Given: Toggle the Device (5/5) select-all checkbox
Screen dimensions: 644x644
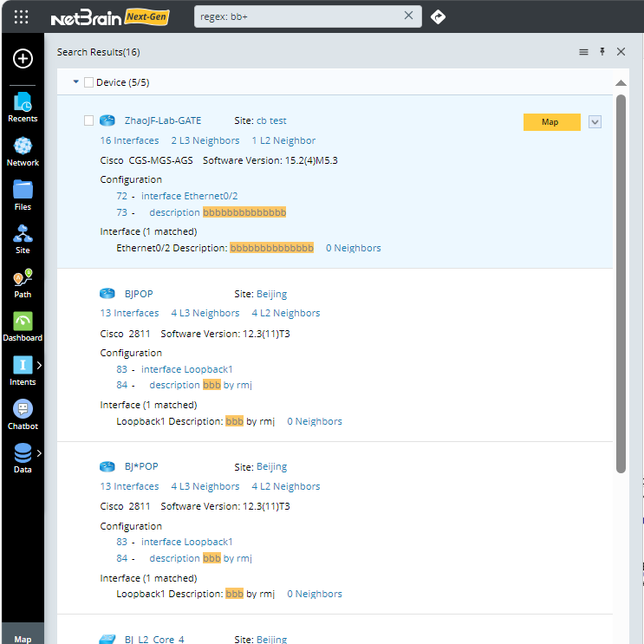Looking at the screenshot, I should tap(88, 82).
